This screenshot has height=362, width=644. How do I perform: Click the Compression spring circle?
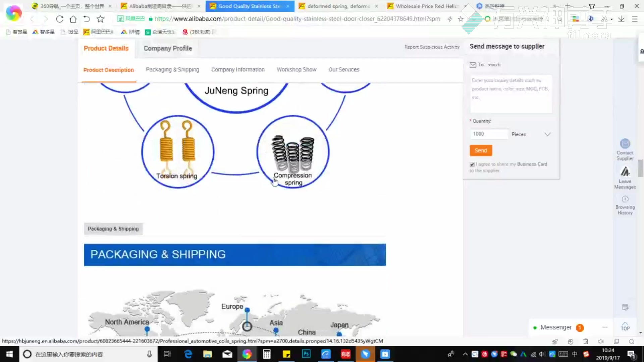coord(293,152)
